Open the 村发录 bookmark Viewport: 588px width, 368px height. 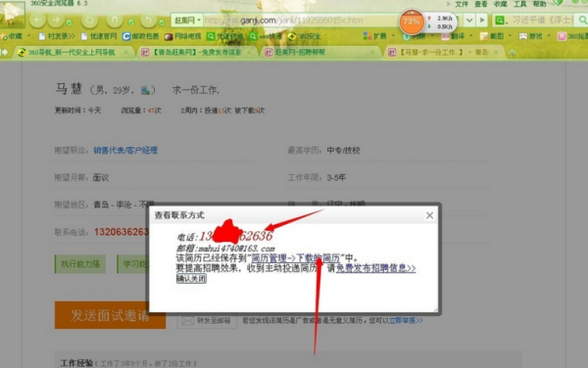(57, 36)
